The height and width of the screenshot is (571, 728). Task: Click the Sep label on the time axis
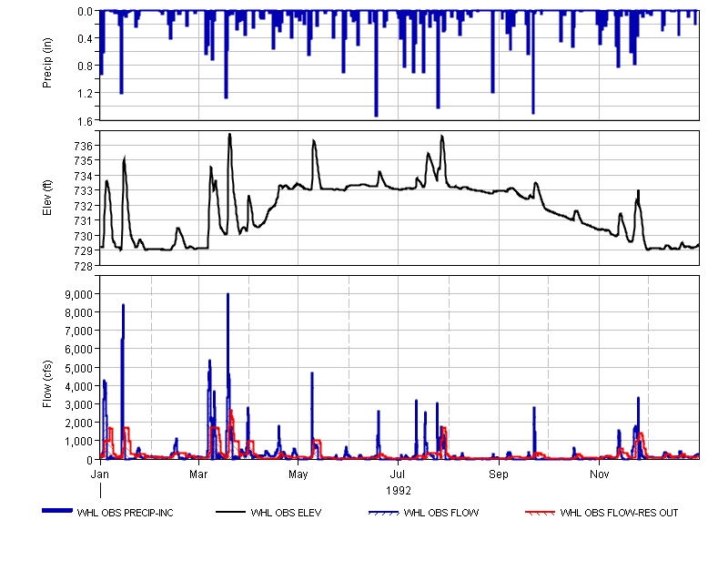point(499,475)
